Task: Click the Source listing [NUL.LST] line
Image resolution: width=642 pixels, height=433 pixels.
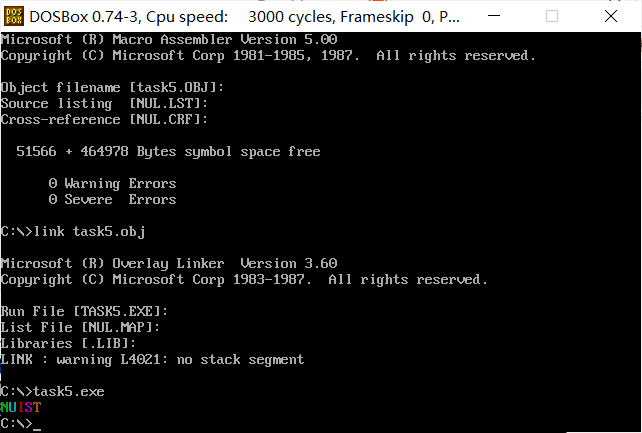Action: click(104, 104)
